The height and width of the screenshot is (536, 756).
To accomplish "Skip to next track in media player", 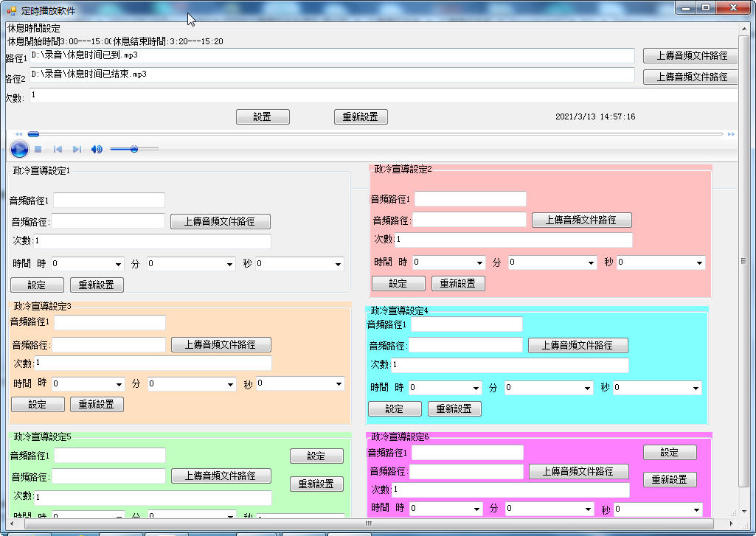I will 77,150.
